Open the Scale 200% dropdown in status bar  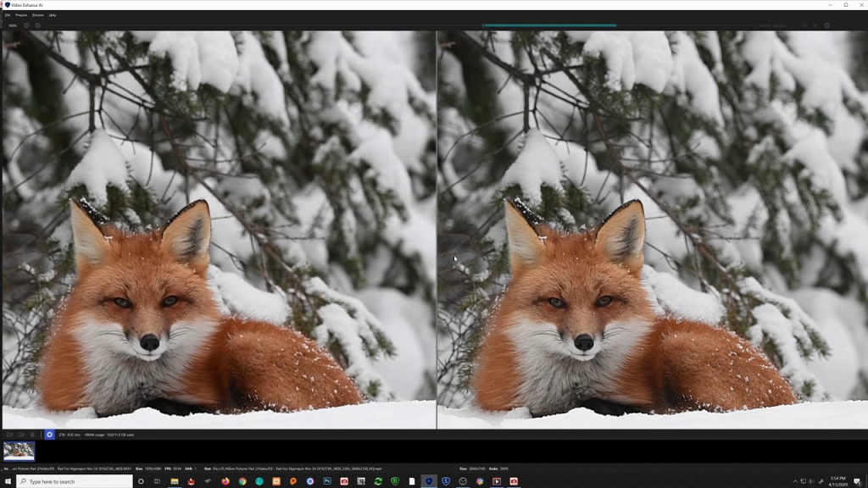pos(504,466)
